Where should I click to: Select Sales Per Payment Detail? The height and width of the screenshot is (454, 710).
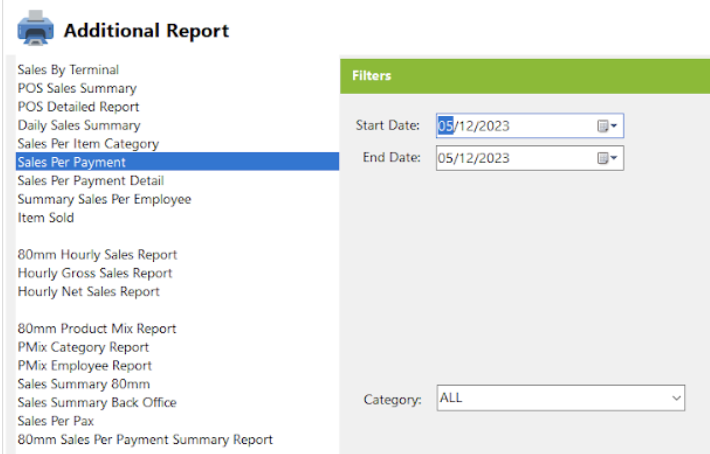pyautogui.click(x=91, y=181)
